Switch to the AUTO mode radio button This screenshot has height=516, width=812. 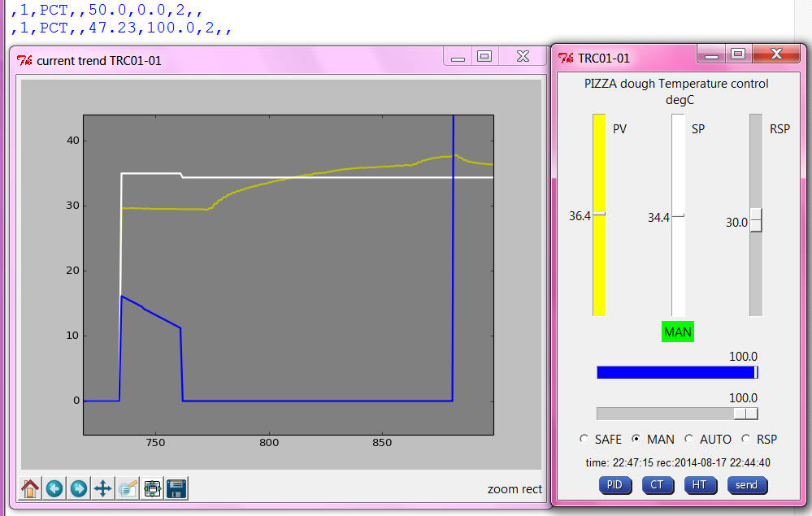(690, 440)
